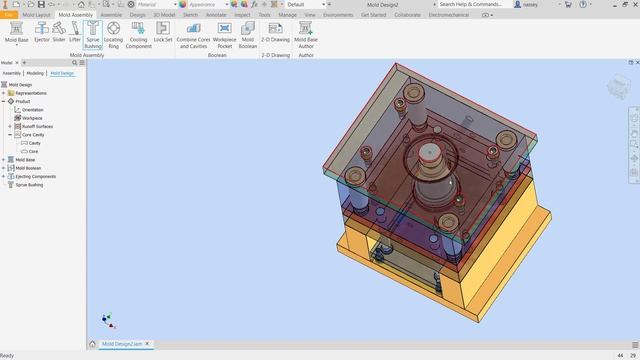
Task: Collapse the Product node
Action: 4,101
